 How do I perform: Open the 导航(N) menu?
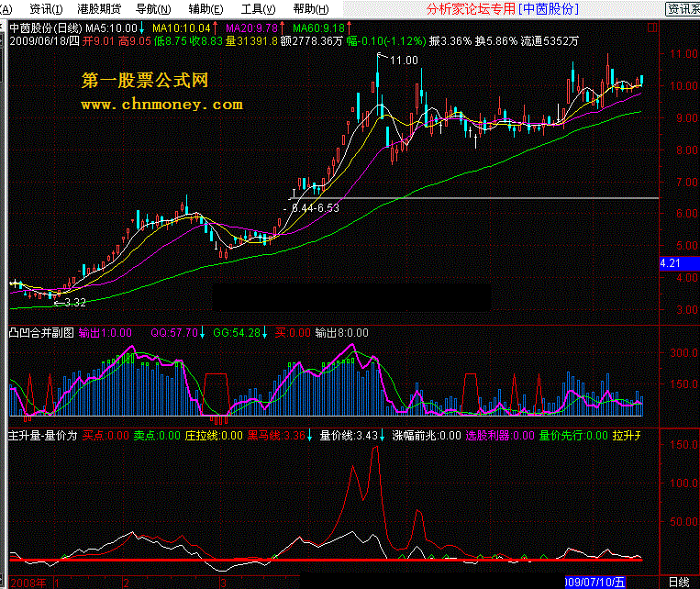tap(153, 9)
